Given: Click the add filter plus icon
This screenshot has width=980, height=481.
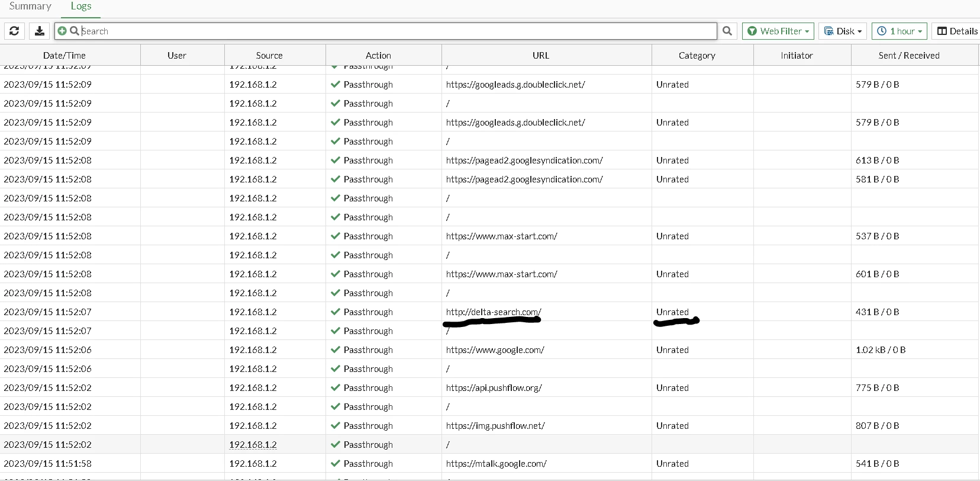Looking at the screenshot, I should (x=62, y=31).
